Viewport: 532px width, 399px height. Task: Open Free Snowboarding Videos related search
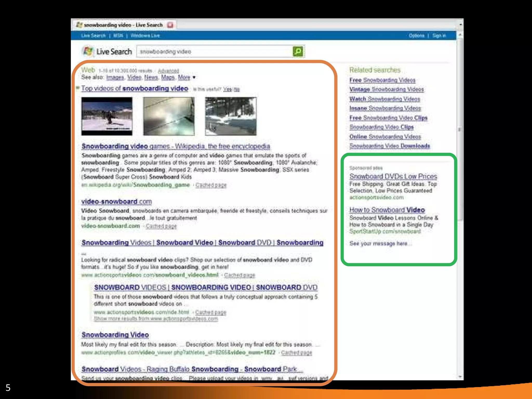[x=382, y=80]
